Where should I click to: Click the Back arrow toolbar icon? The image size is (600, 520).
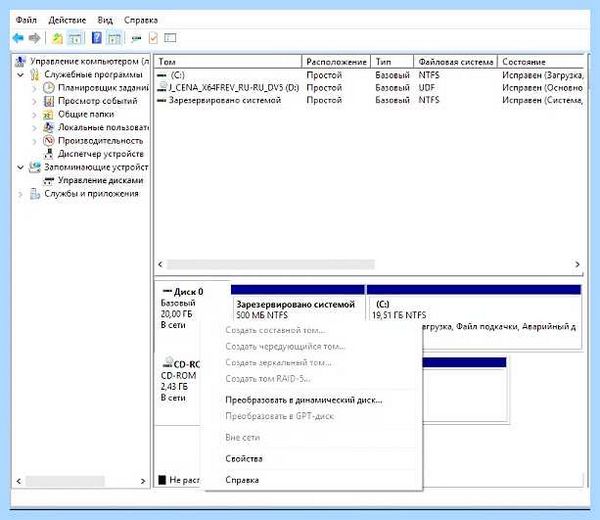click(18, 38)
